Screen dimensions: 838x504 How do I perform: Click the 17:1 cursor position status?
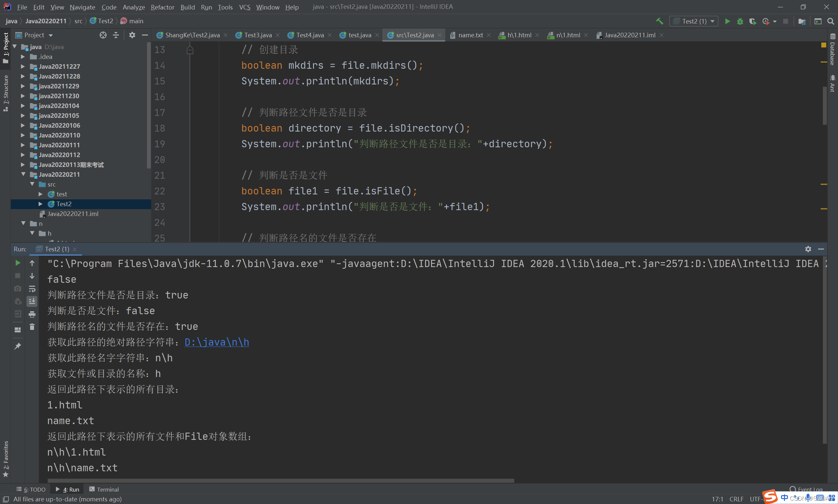click(717, 499)
